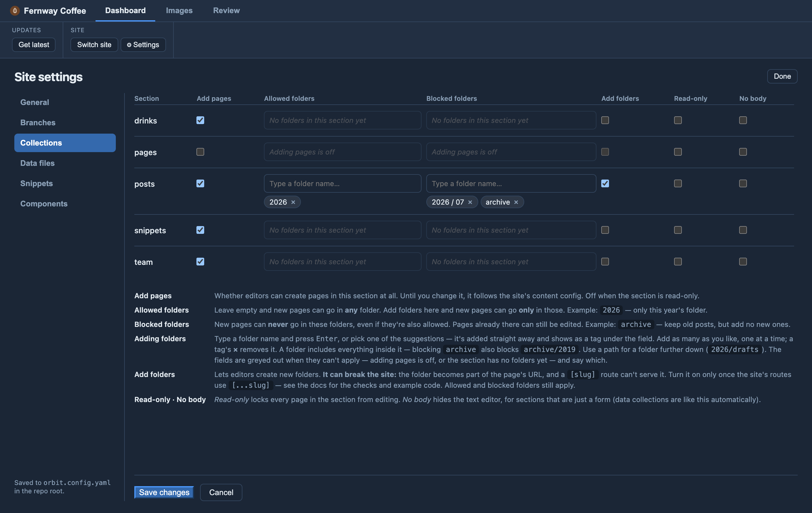This screenshot has height=513, width=812.
Task: Click the Cancel button
Action: pyautogui.click(x=221, y=492)
